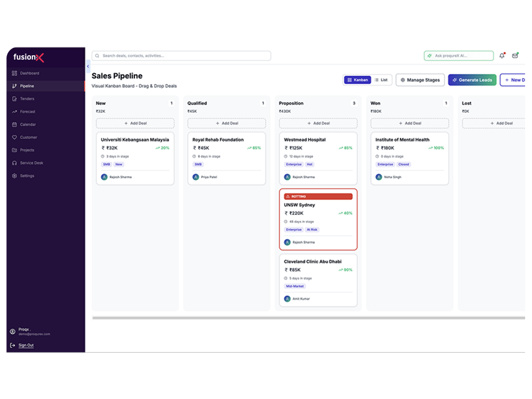Click the Settings gear icon in sidebar

tap(14, 176)
